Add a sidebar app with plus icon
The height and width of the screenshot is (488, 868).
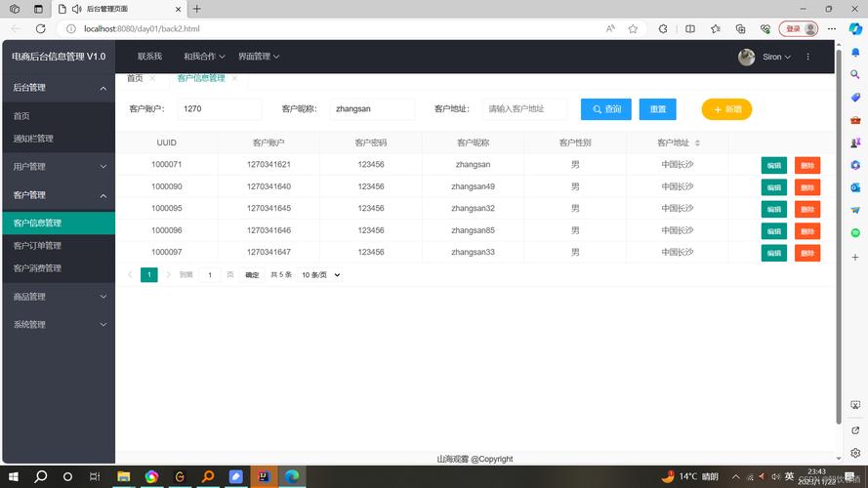point(855,258)
